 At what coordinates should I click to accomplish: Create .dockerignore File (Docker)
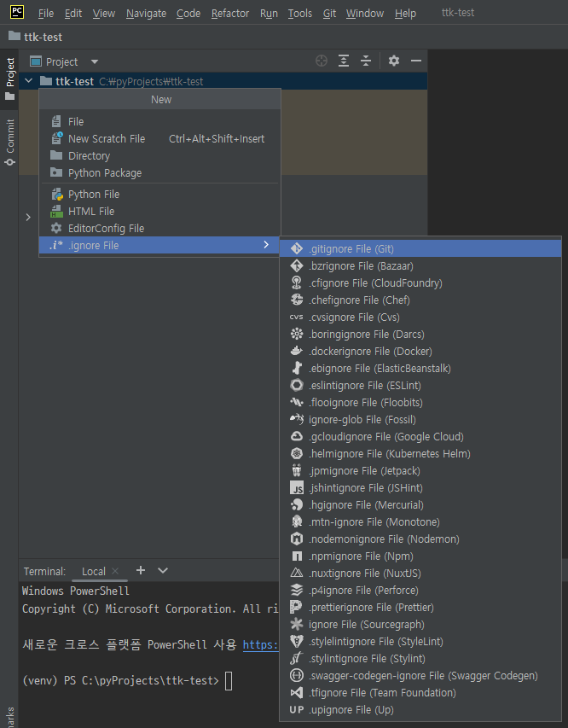point(420,352)
